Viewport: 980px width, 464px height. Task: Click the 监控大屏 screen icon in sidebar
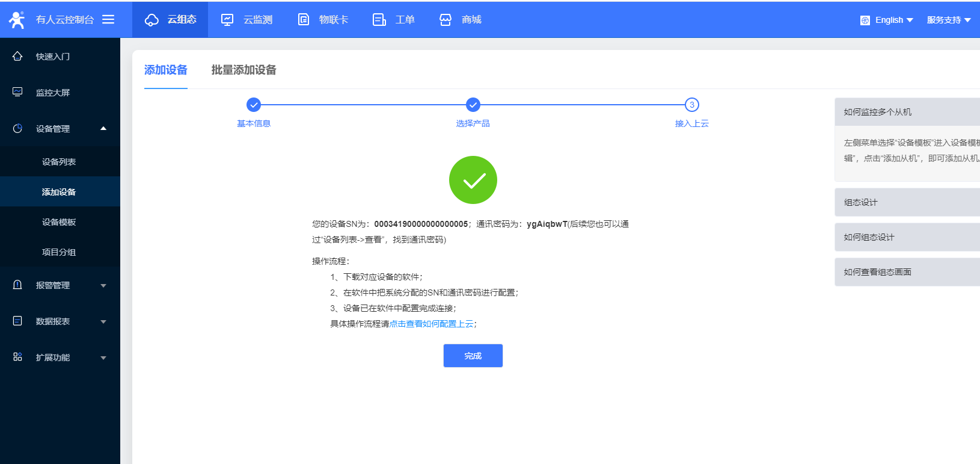point(17,92)
